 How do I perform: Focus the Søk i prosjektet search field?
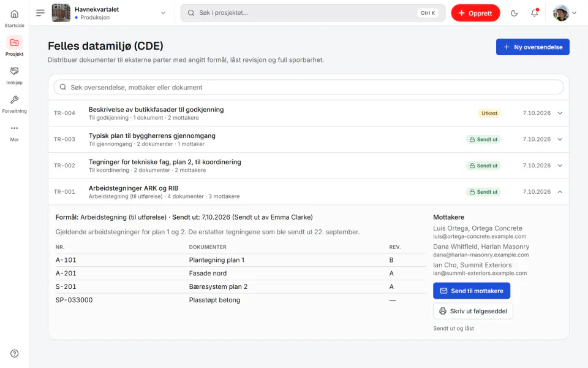[313, 13]
